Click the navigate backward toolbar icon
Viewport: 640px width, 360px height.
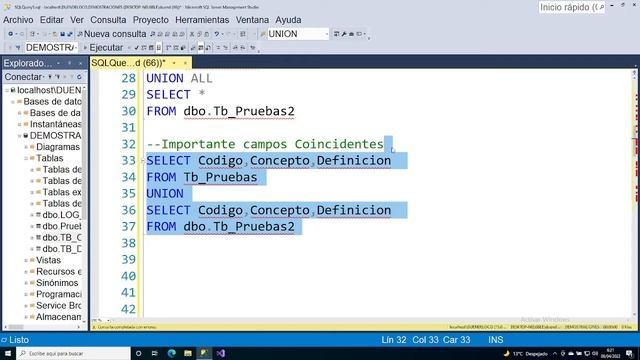point(11,34)
